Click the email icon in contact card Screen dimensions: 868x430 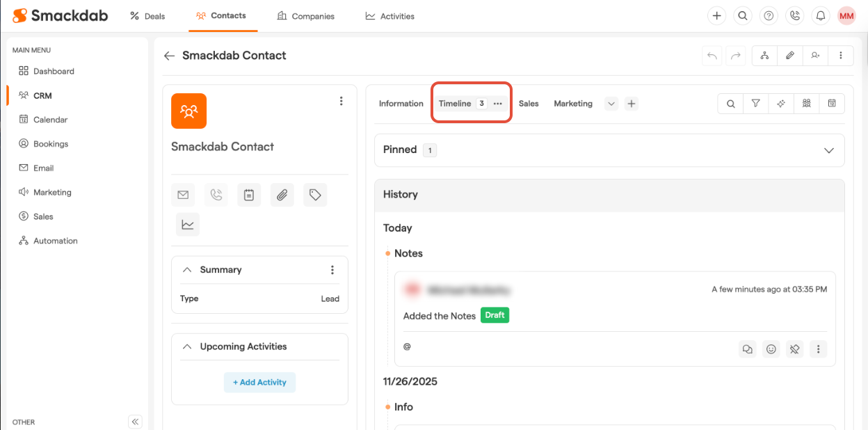coord(183,196)
